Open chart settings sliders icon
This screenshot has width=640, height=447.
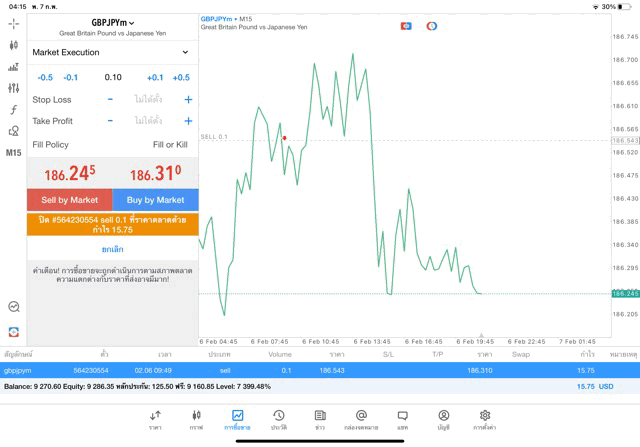point(14,88)
